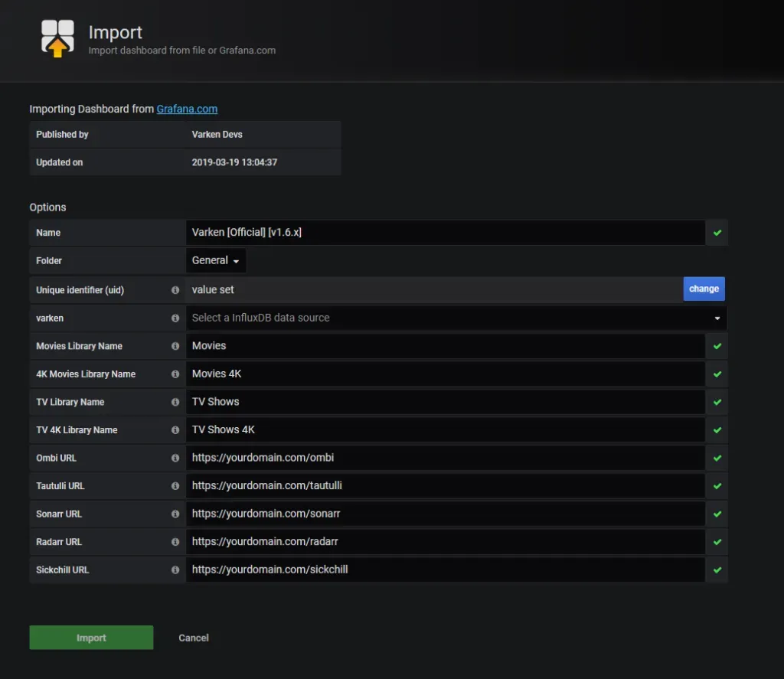
Task: Edit the Sickchill URL input
Action: (446, 570)
